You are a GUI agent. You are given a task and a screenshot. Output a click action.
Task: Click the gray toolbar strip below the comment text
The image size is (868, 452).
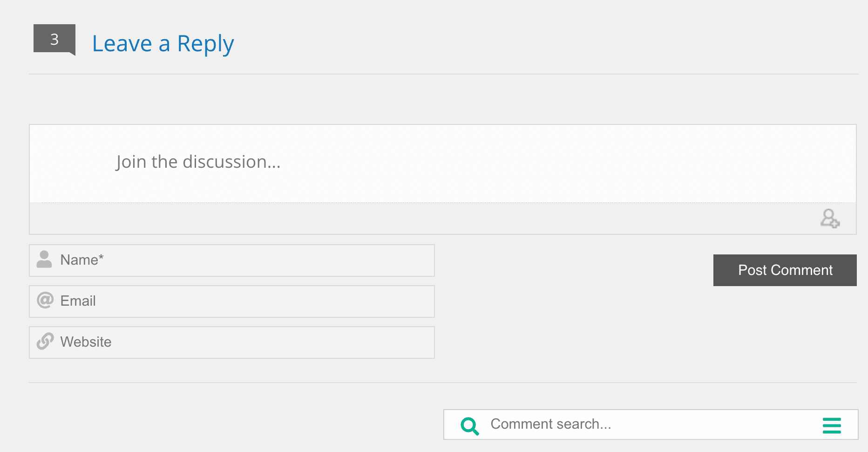419,219
